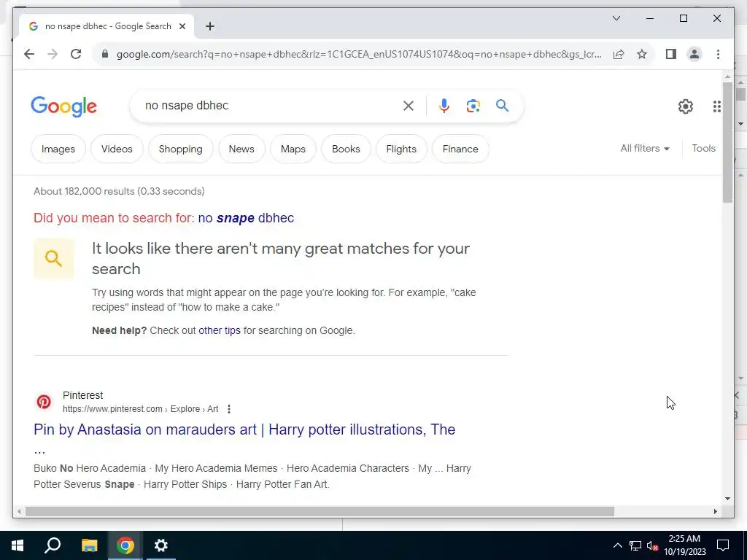747x560 pixels.
Task: Open Settings app from taskbar
Action: [161, 545]
